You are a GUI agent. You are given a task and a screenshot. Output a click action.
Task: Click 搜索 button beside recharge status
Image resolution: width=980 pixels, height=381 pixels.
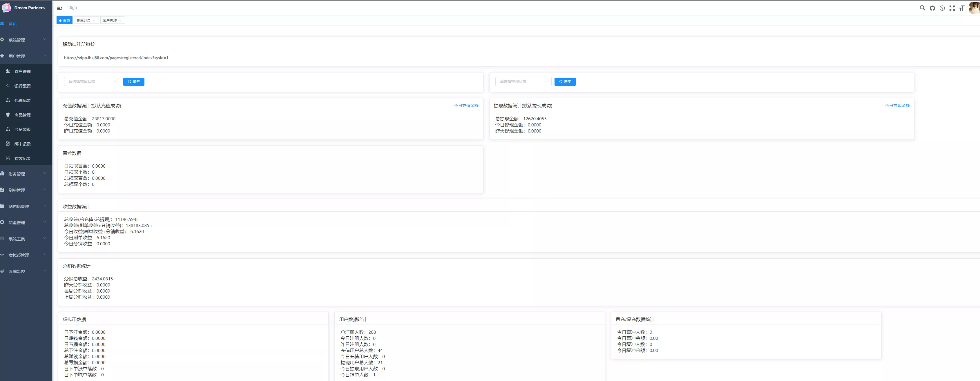(133, 82)
